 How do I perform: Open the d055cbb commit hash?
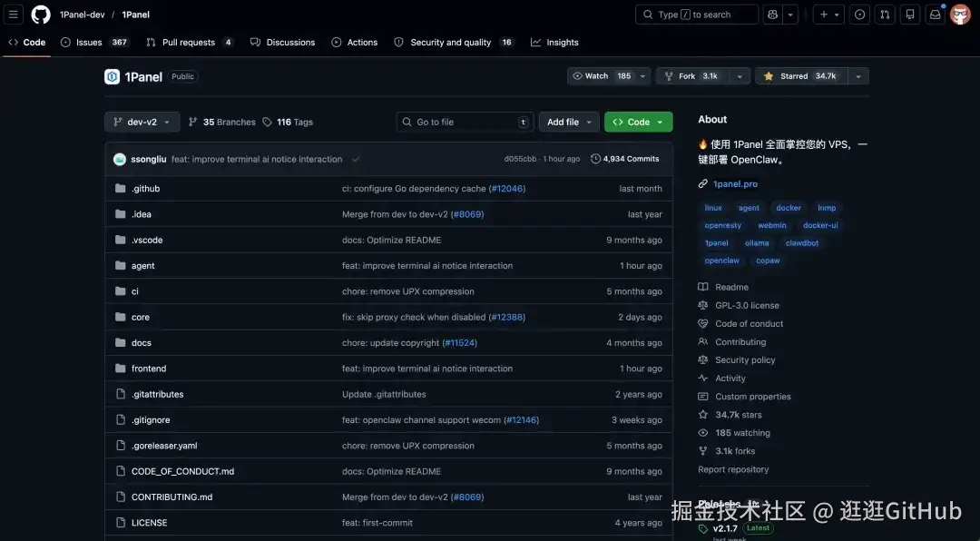(x=520, y=159)
